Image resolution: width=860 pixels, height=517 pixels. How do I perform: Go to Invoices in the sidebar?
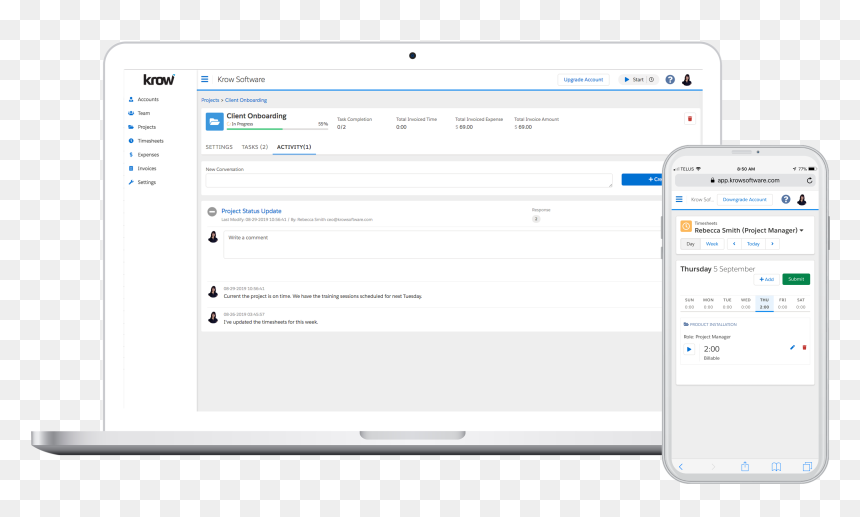[143, 168]
